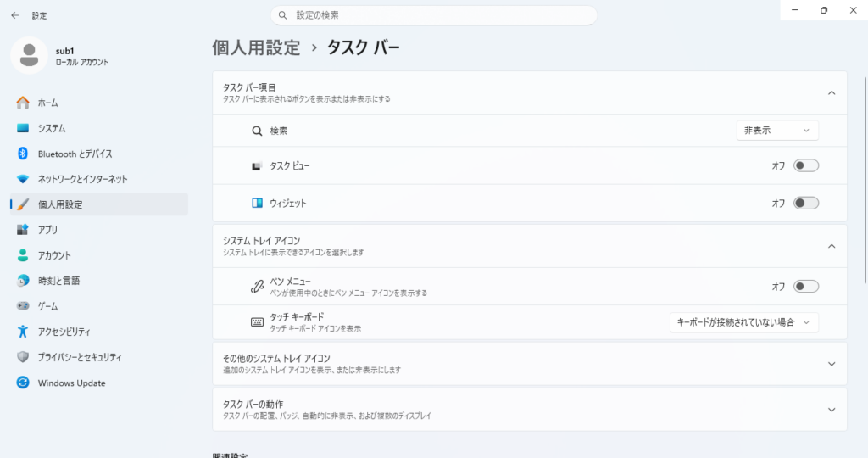The image size is (868, 458).
Task: Expand the タスク バーの動作 section
Action: pos(831,410)
